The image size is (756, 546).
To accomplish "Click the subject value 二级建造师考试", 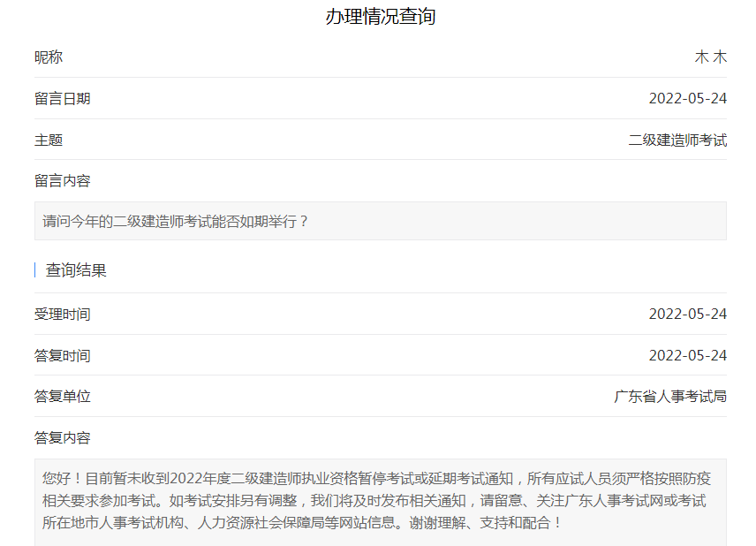I will [677, 140].
